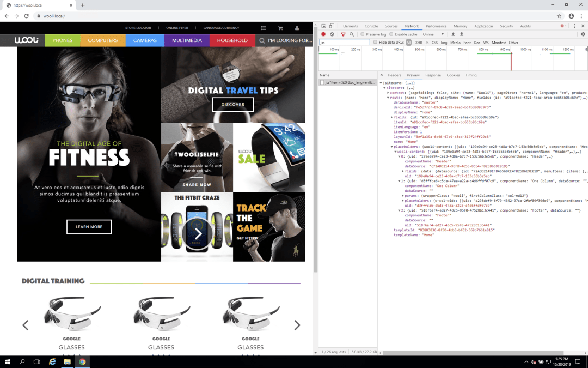This screenshot has height=368, width=588.
Task: Toggle the device toolbar icon
Action: pos(332,26)
